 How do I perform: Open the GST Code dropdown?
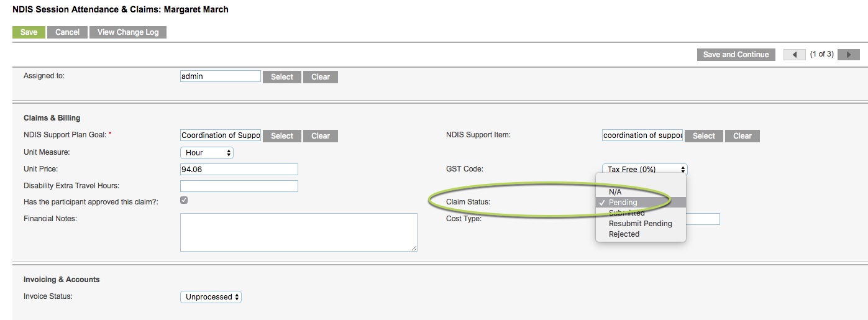(645, 169)
